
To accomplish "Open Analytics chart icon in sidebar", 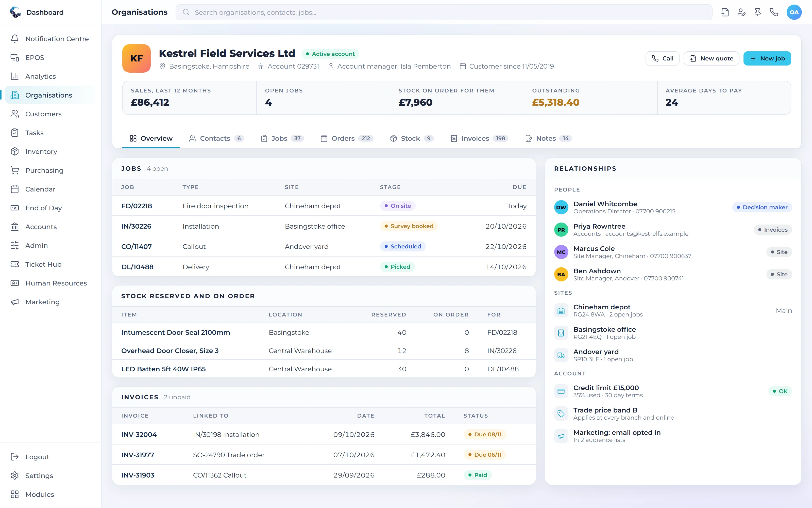I will (15, 76).
